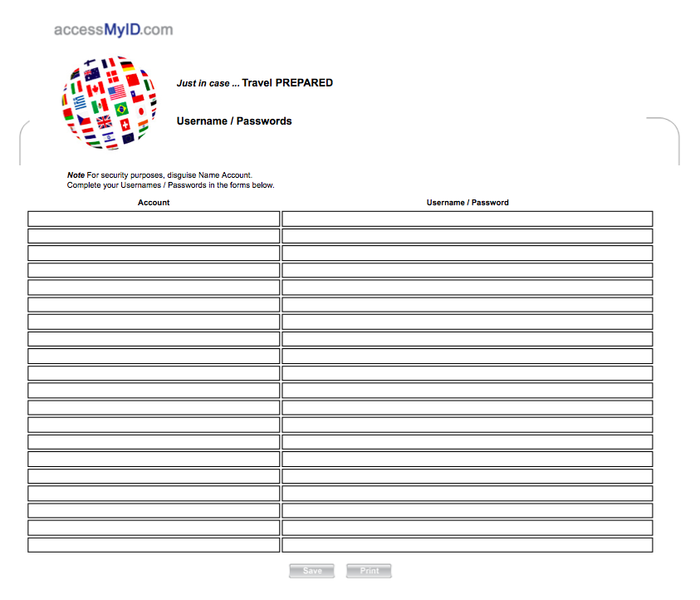Click the Travel PREPARED heading text
This screenshot has height=600, width=700.
[x=287, y=82]
